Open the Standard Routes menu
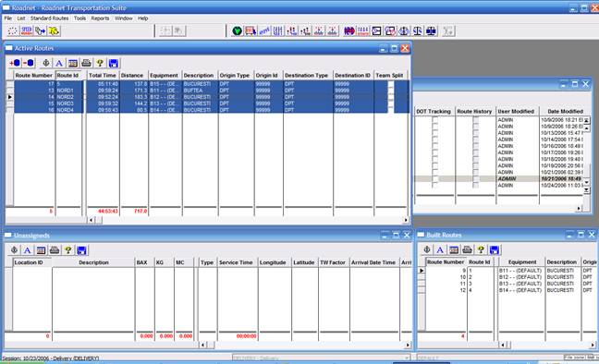 [x=49, y=18]
